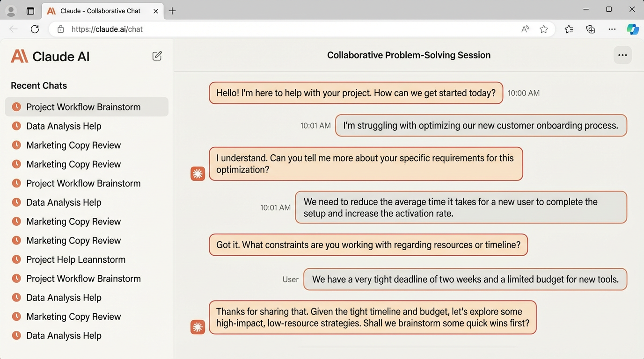The image size is (644, 359).
Task: Open vertical tabs with the tab tile icon
Action: pos(30,11)
